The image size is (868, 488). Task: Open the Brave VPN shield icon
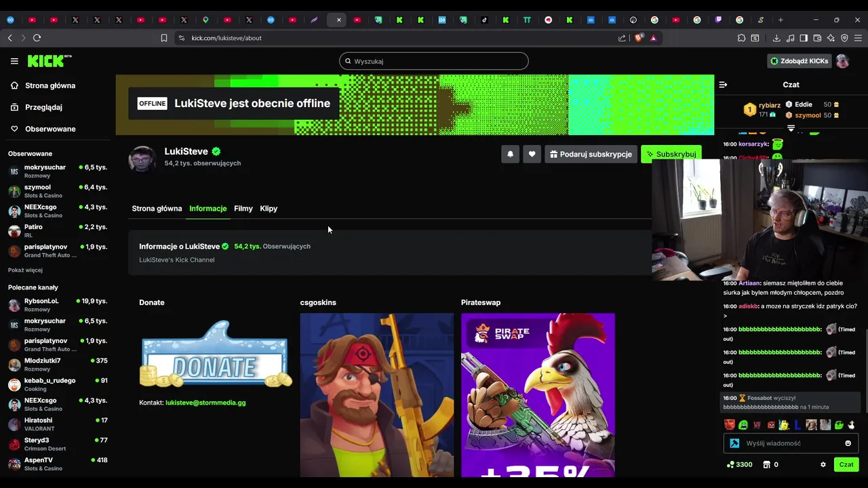pos(844,38)
